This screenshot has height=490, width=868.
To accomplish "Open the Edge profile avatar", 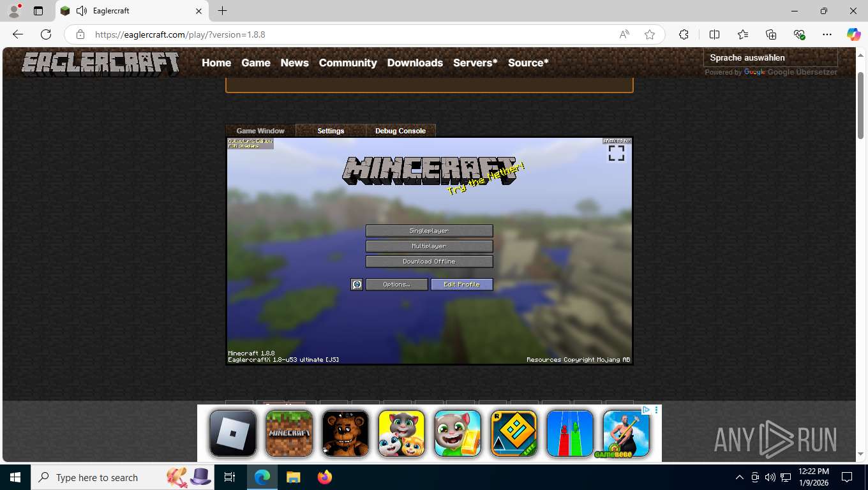I will [x=13, y=11].
